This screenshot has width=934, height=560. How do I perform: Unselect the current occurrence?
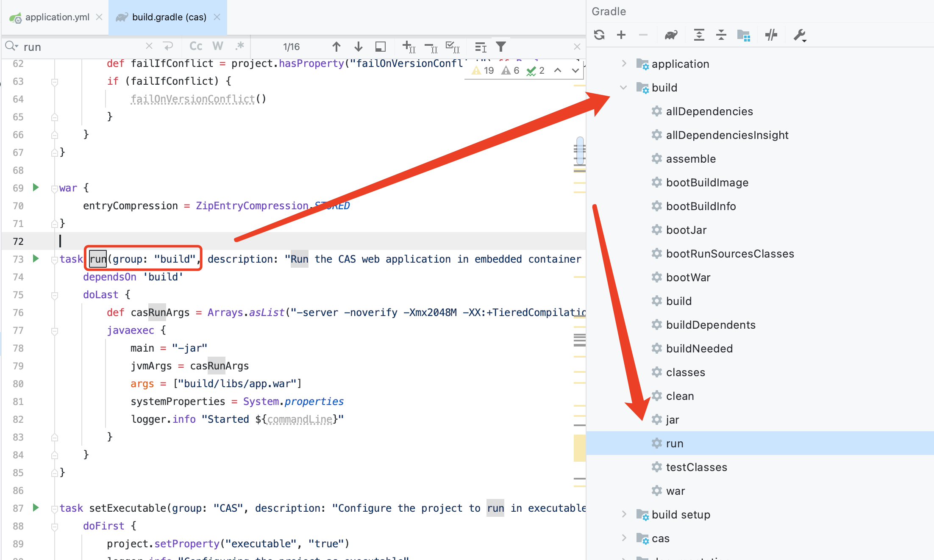(x=431, y=47)
